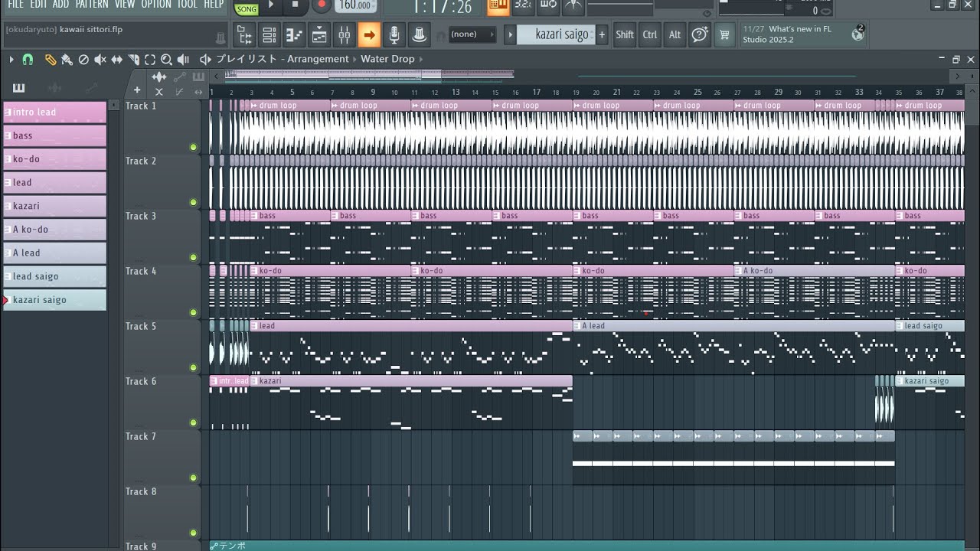
Task: Open the PATTERN menu
Action: (92, 5)
